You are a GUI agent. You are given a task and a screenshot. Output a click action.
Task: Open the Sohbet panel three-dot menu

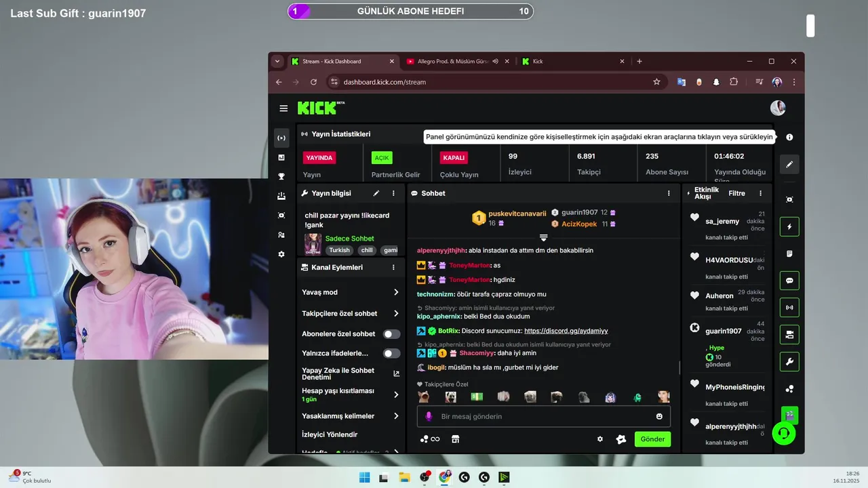(669, 193)
